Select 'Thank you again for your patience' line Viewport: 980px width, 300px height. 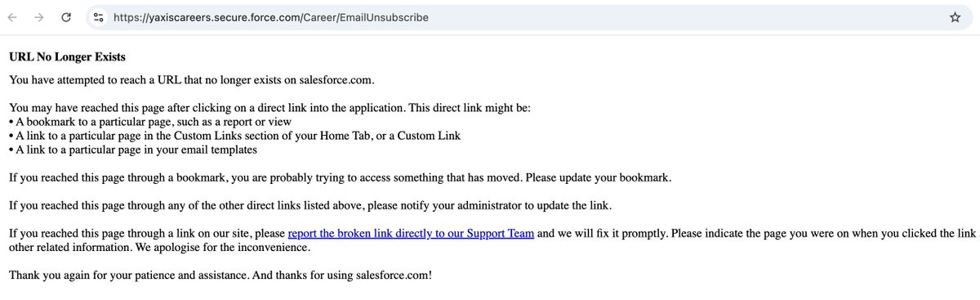click(x=220, y=275)
